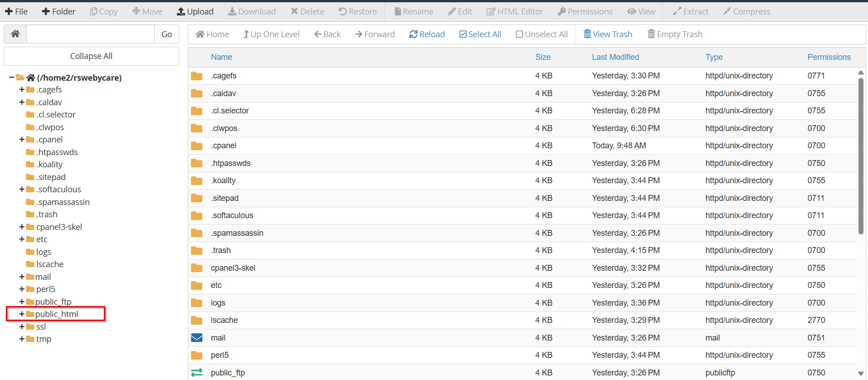This screenshot has width=868, height=380.
Task: Click the Forward navigation button
Action: click(x=375, y=34)
